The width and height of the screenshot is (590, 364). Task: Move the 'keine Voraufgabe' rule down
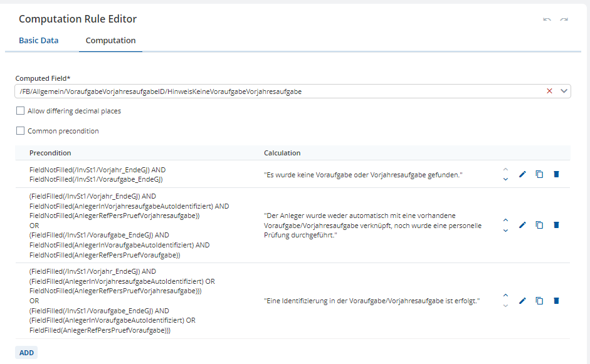coord(505,179)
